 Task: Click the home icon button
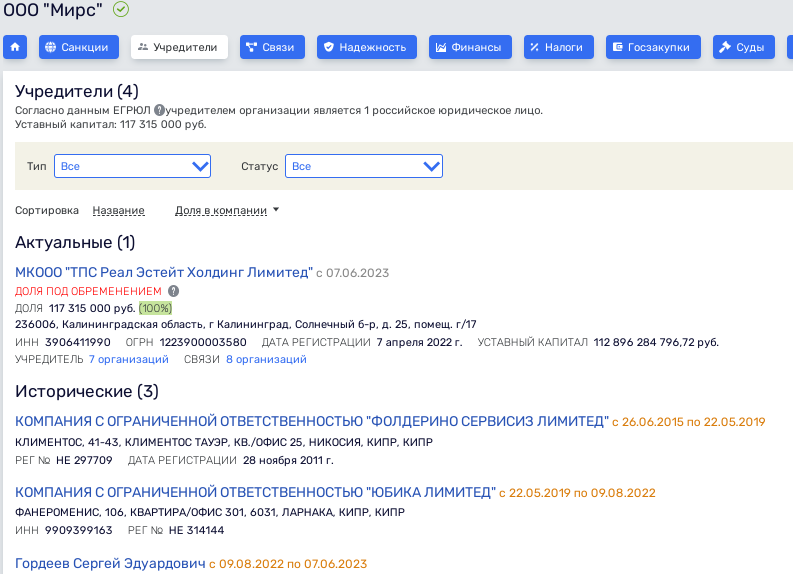[15, 47]
